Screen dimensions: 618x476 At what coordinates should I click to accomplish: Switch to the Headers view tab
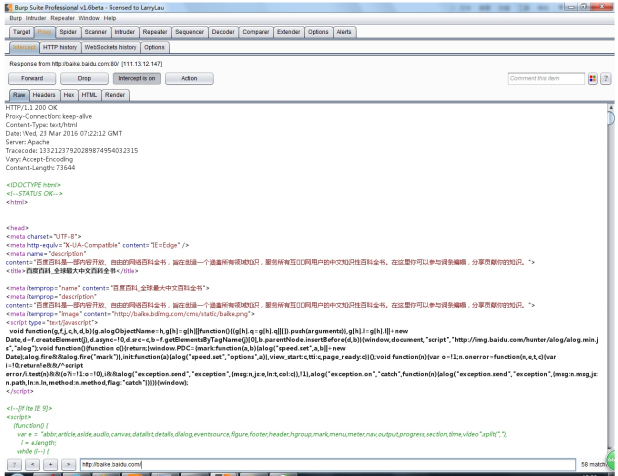[x=44, y=95]
